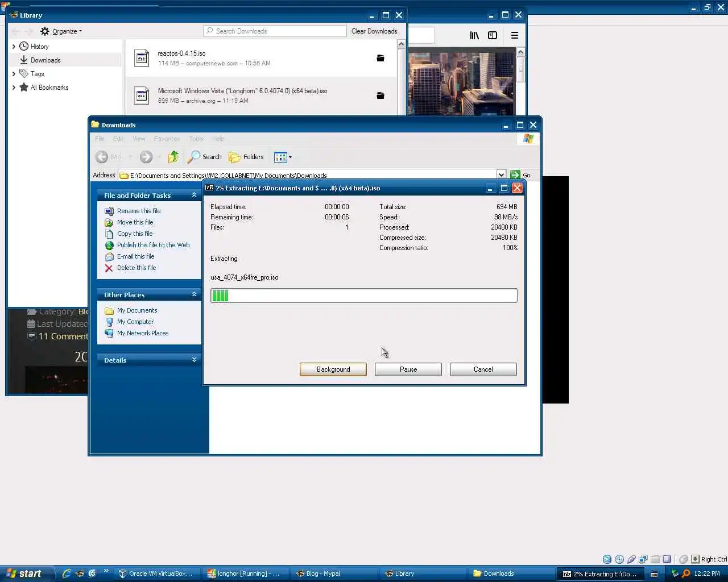Image resolution: width=728 pixels, height=582 pixels.
Task: Go up one folder level in explorer
Action: 173,157
